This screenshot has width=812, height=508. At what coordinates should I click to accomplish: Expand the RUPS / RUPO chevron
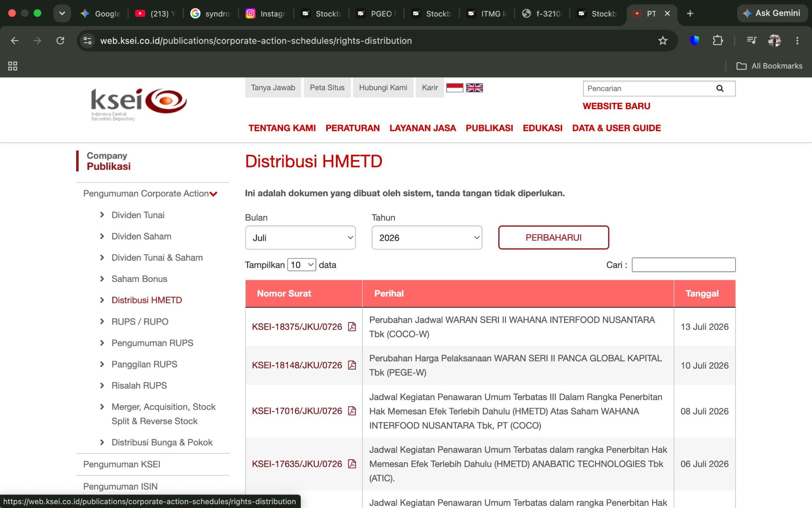pos(102,322)
